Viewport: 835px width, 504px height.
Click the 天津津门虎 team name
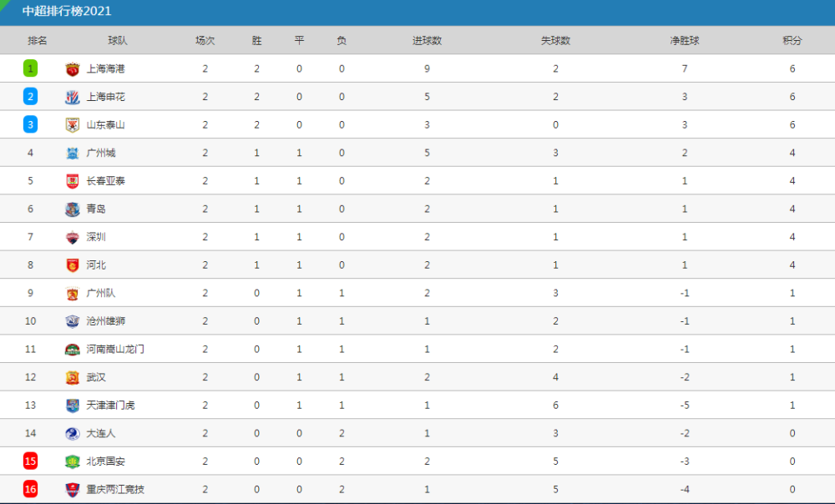pyautogui.click(x=111, y=405)
